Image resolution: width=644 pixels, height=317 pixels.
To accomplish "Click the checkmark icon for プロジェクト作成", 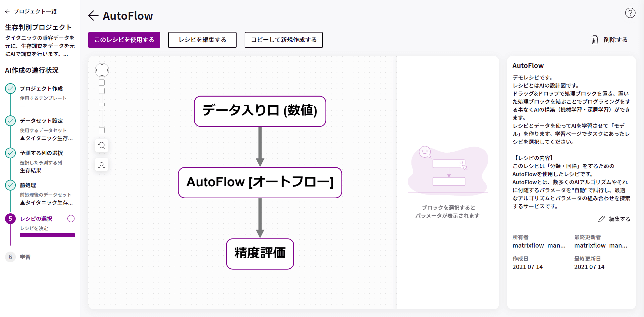I will [x=10, y=89].
